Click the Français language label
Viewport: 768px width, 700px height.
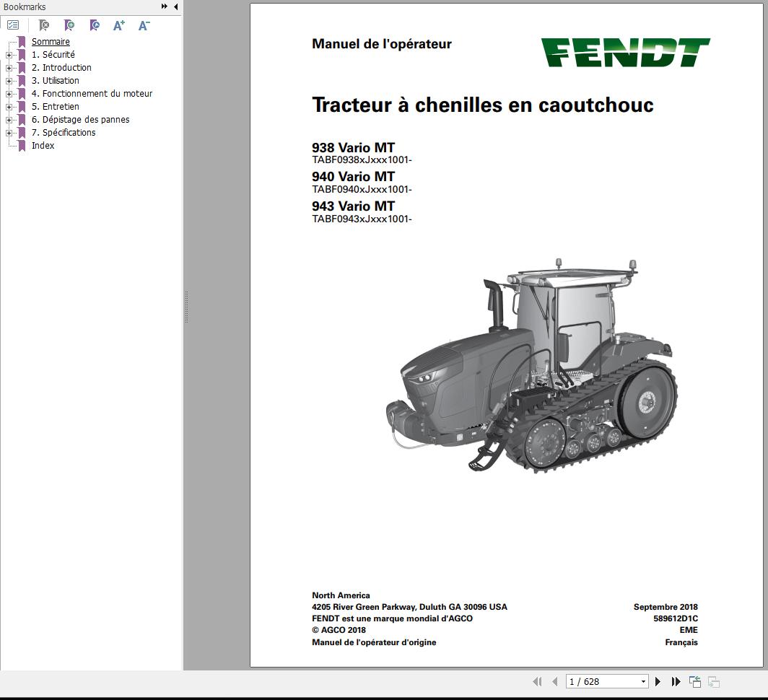(x=681, y=642)
